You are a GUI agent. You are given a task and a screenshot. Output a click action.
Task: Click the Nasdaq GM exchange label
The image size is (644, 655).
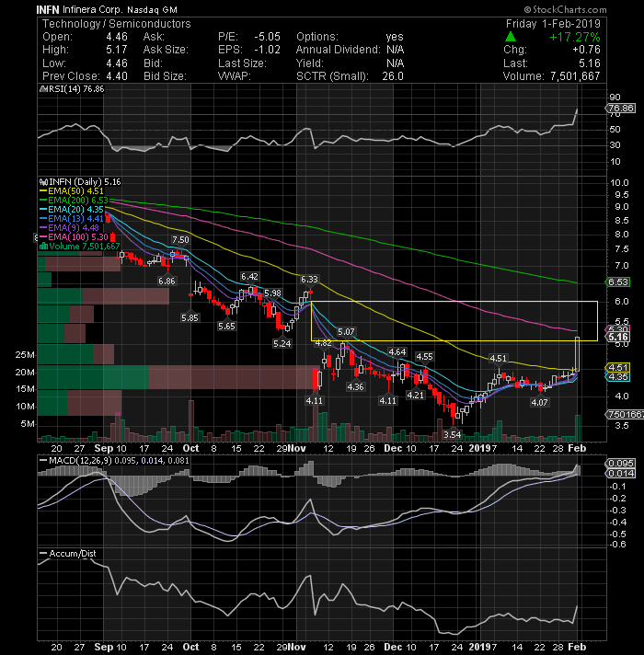(x=152, y=9)
